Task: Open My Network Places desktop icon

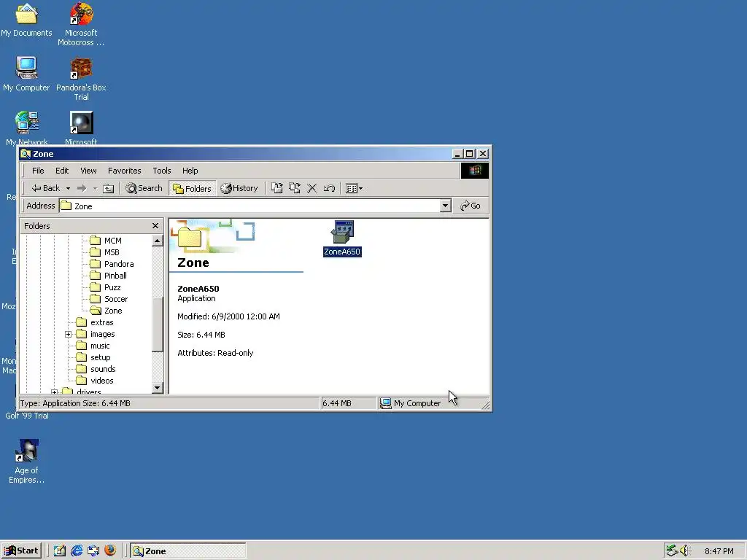Action: pos(27,127)
